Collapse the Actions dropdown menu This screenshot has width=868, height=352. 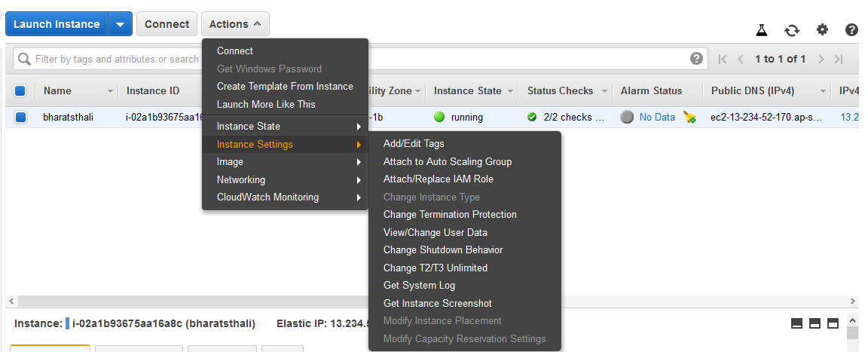point(235,24)
